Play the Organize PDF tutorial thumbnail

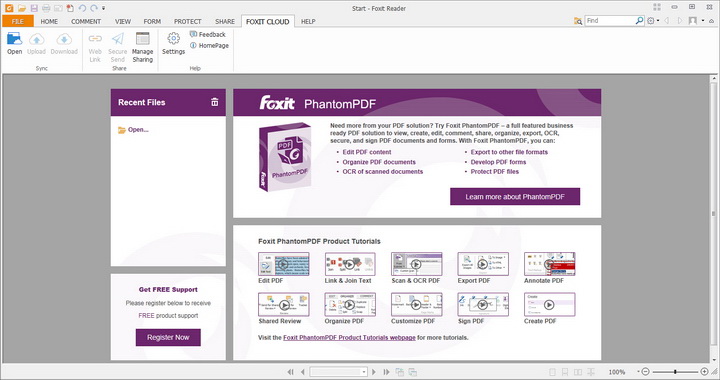click(x=350, y=305)
